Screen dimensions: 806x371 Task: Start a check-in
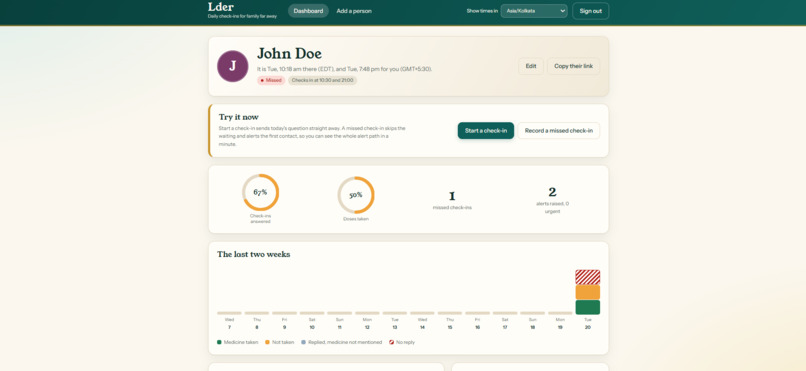pos(486,131)
